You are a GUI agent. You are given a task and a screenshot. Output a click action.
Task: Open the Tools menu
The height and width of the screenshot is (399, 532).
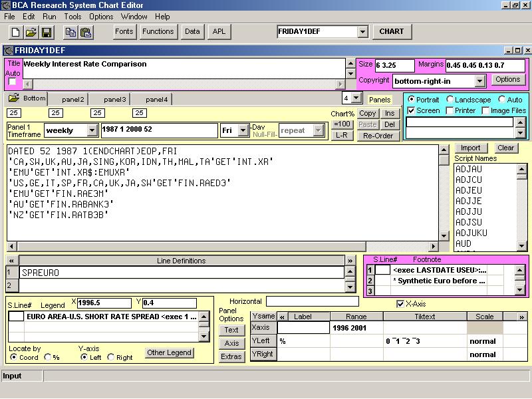tap(72, 16)
